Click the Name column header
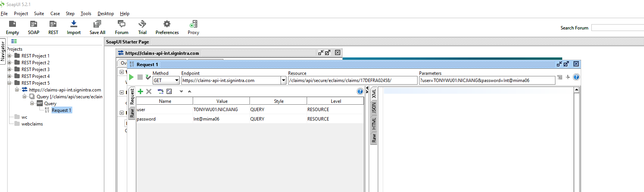This screenshot has height=192, width=644. 165,101
